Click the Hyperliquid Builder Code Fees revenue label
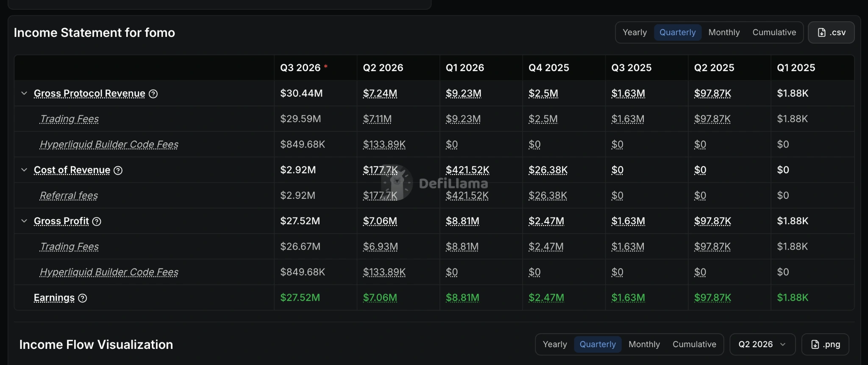The width and height of the screenshot is (868, 365). 109,145
